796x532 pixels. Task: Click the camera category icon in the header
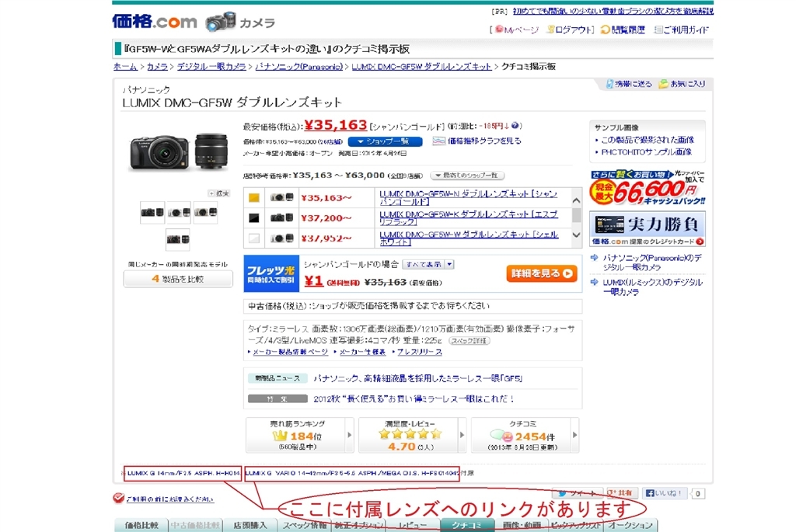pos(220,22)
